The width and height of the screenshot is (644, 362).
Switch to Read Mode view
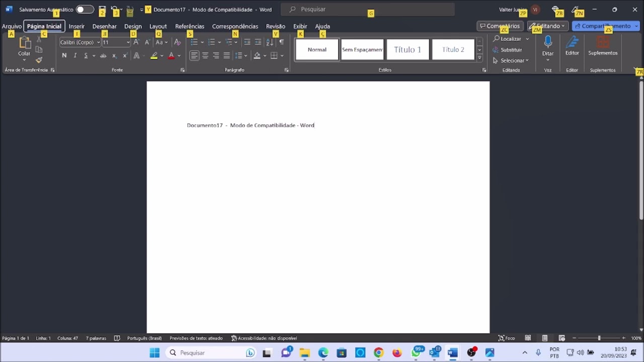pos(528,338)
